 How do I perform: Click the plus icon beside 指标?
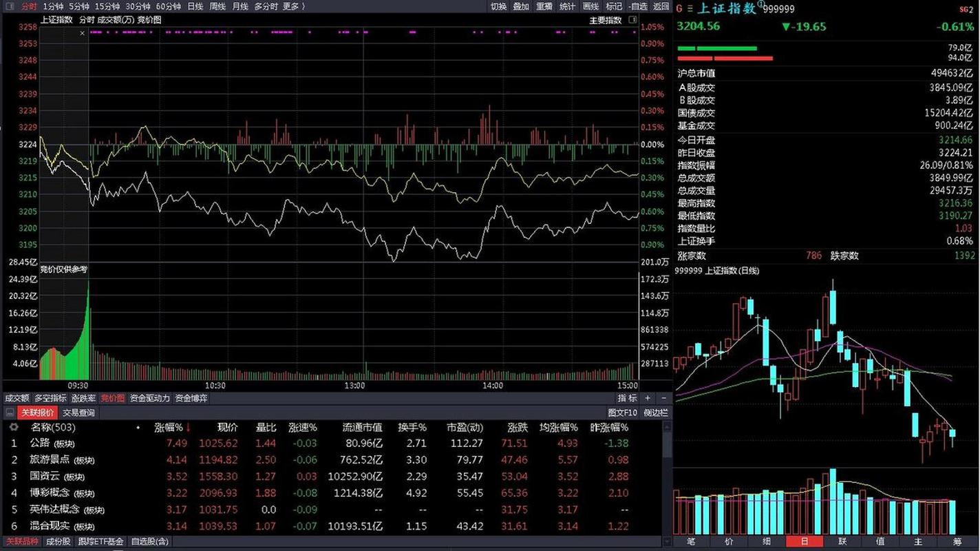coord(647,398)
